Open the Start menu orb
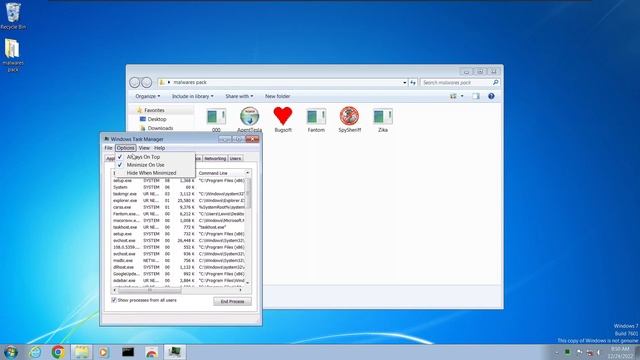Viewport: 640px width, 360px height. point(11,352)
